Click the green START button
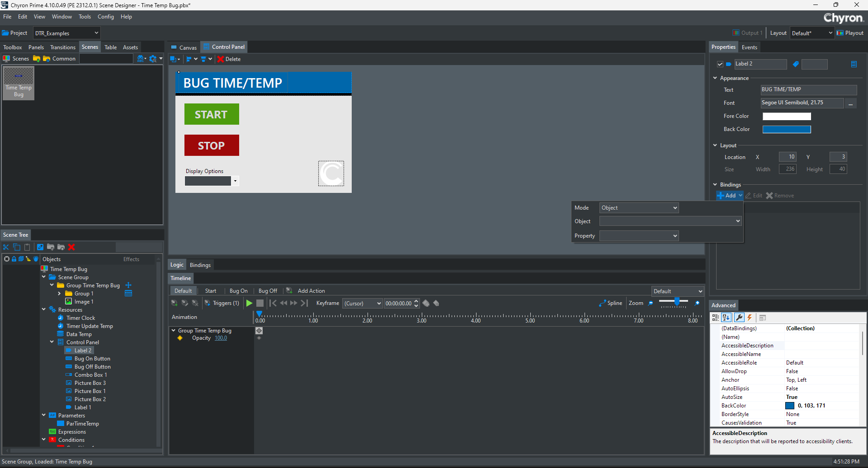868x468 pixels. tap(212, 114)
